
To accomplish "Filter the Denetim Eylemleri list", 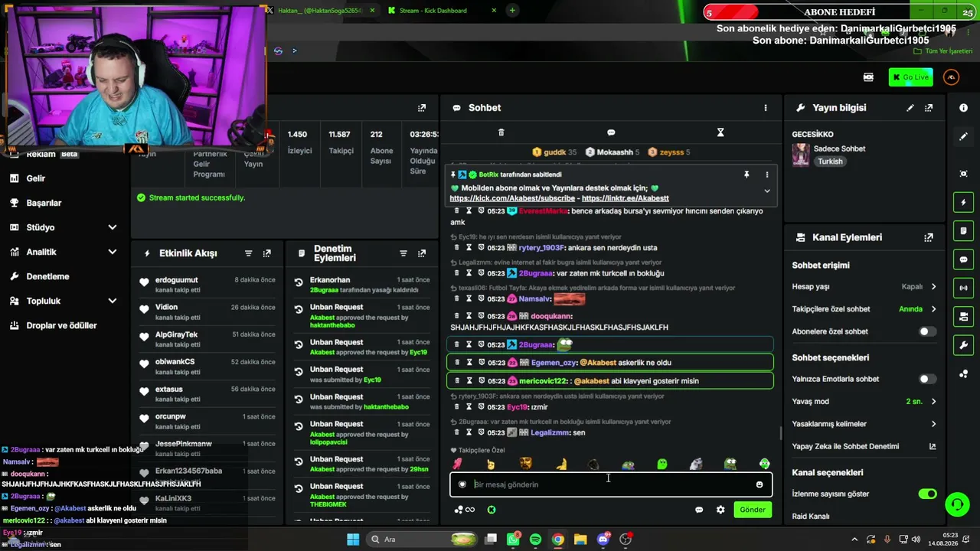I will [x=403, y=253].
